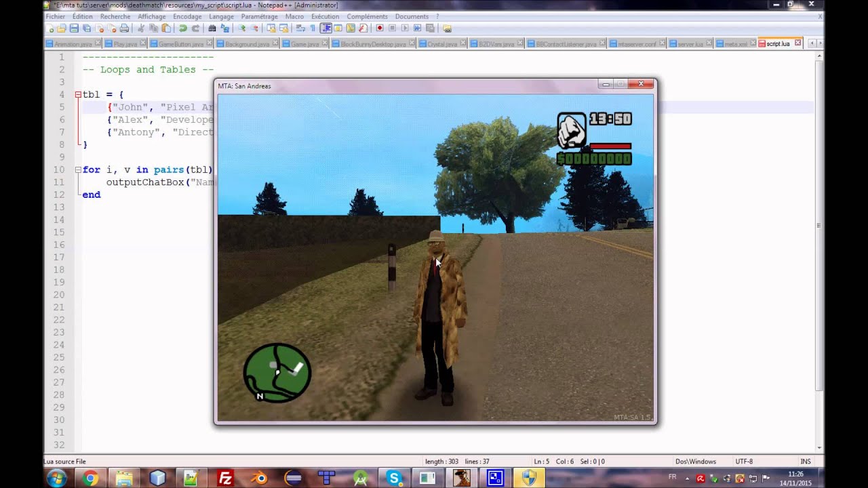Click the Stop Recording macro icon
Image resolution: width=868 pixels, height=488 pixels.
[392, 28]
